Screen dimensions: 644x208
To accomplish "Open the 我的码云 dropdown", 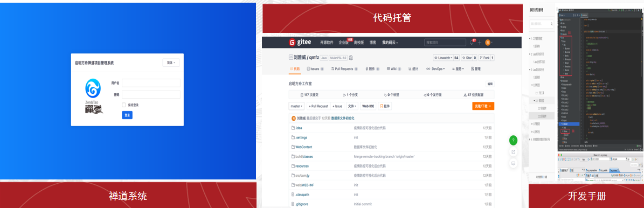I will pos(390,43).
